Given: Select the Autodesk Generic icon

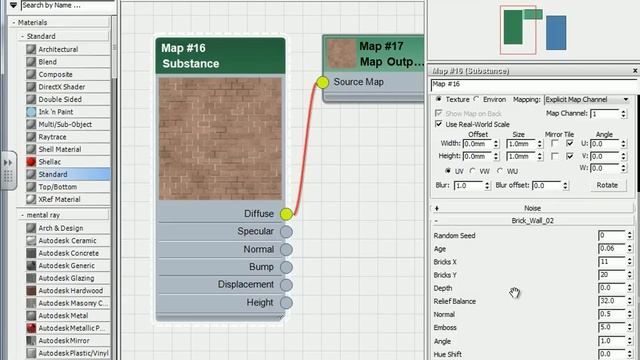Looking at the screenshot, I should 31,265.
